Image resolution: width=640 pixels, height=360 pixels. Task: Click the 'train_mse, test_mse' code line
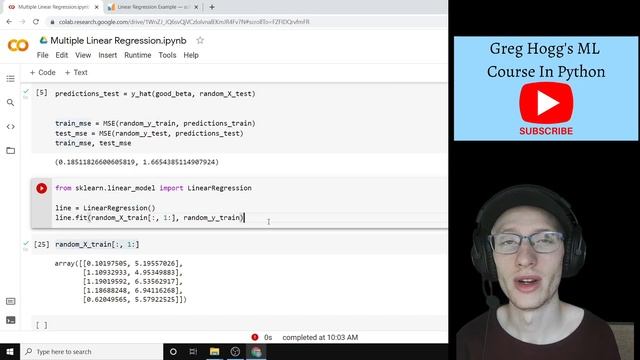click(93, 143)
